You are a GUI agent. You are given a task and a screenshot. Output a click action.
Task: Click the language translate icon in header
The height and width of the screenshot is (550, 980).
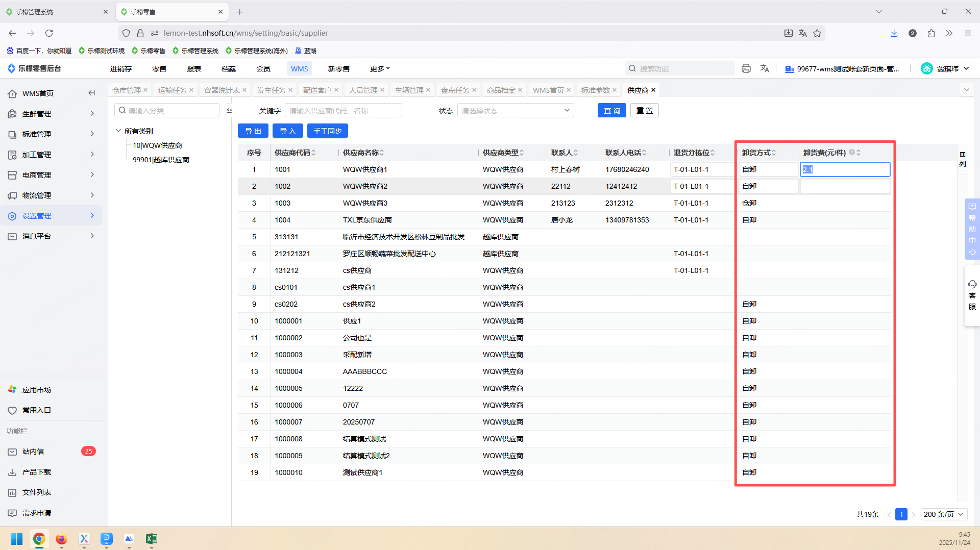[765, 68]
